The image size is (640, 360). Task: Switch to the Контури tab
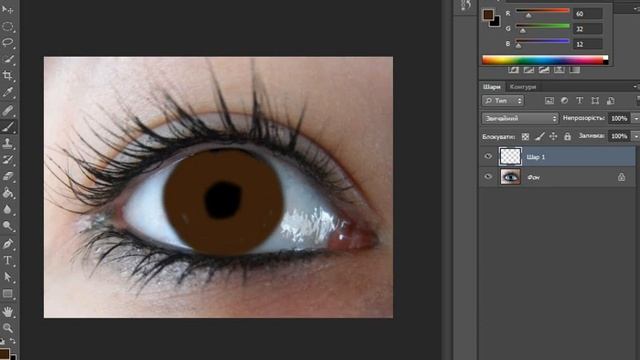523,87
